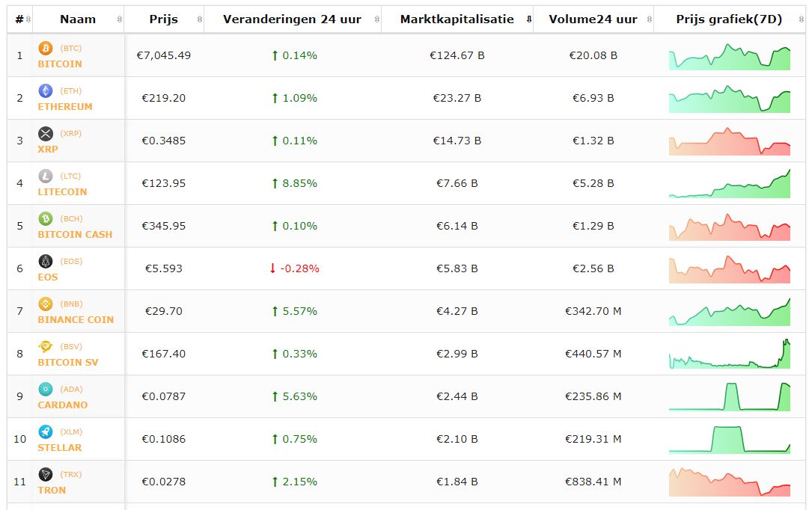
Task: Click the XRP logo icon
Action: coord(46,134)
